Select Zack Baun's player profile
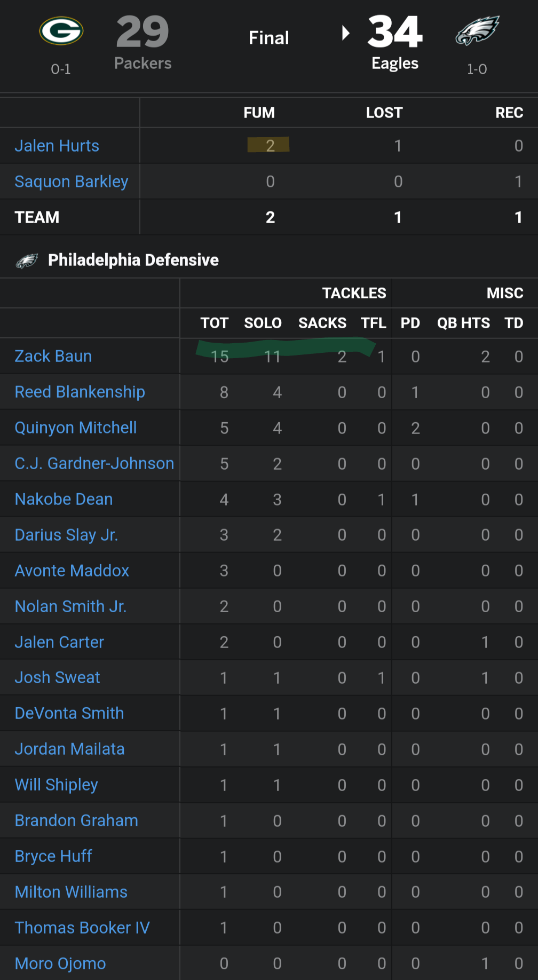This screenshot has width=538, height=980. click(x=53, y=356)
